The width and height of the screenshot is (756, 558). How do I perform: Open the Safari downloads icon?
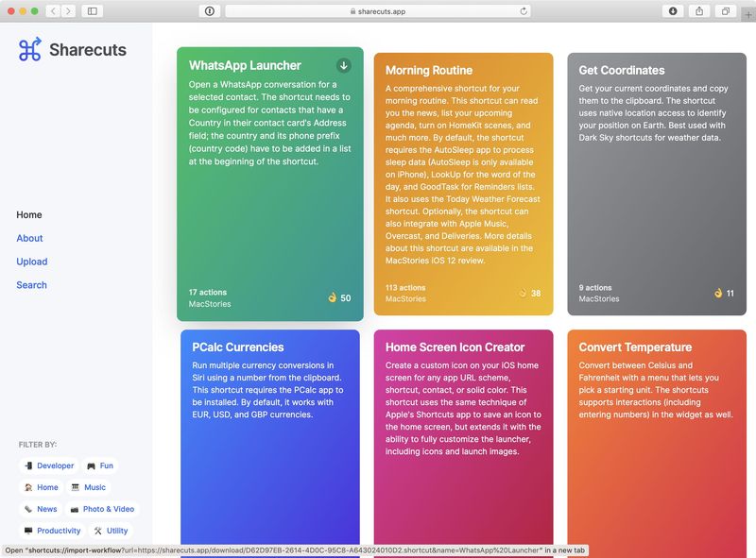[673, 11]
